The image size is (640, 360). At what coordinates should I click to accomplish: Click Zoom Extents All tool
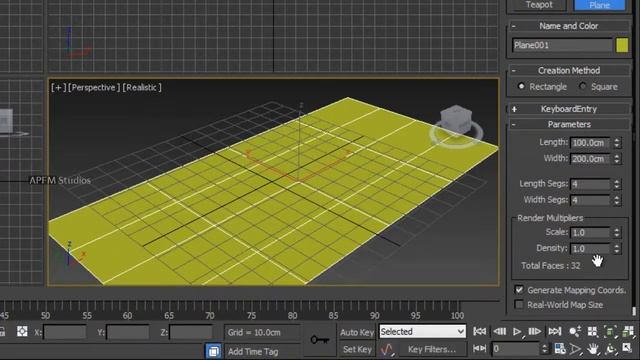pos(628,331)
